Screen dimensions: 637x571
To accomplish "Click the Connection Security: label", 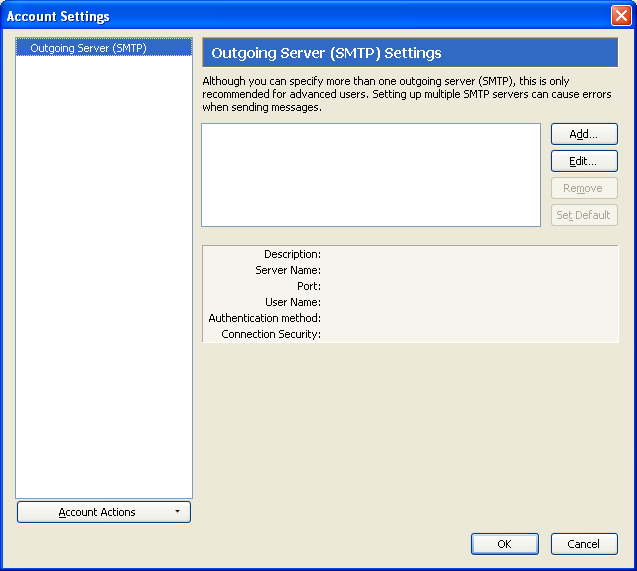I will [x=271, y=334].
